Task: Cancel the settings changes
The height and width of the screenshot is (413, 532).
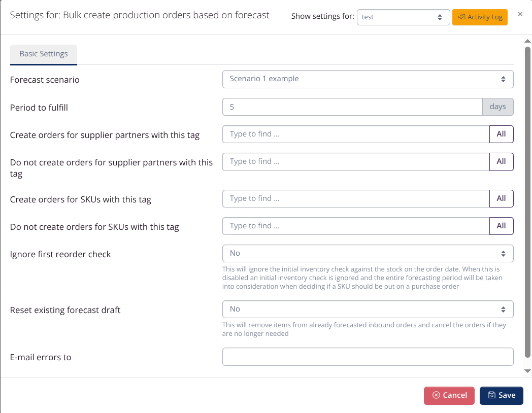Action: (x=449, y=396)
